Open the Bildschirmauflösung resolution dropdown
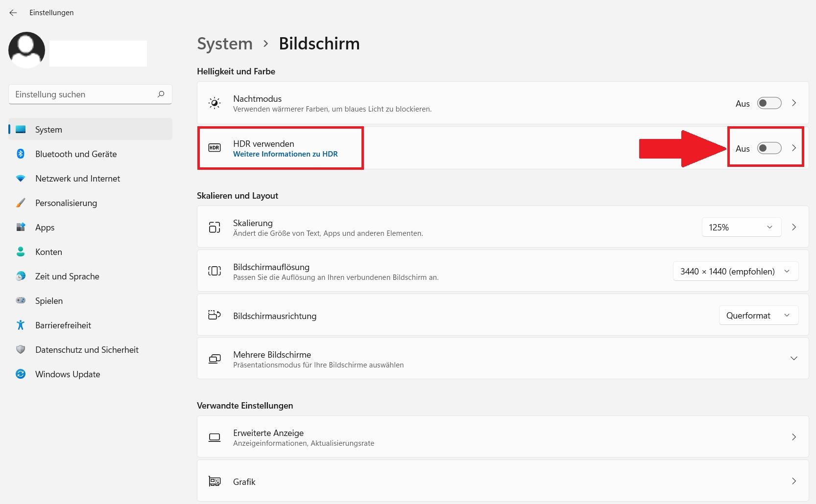The width and height of the screenshot is (816, 504). [735, 272]
